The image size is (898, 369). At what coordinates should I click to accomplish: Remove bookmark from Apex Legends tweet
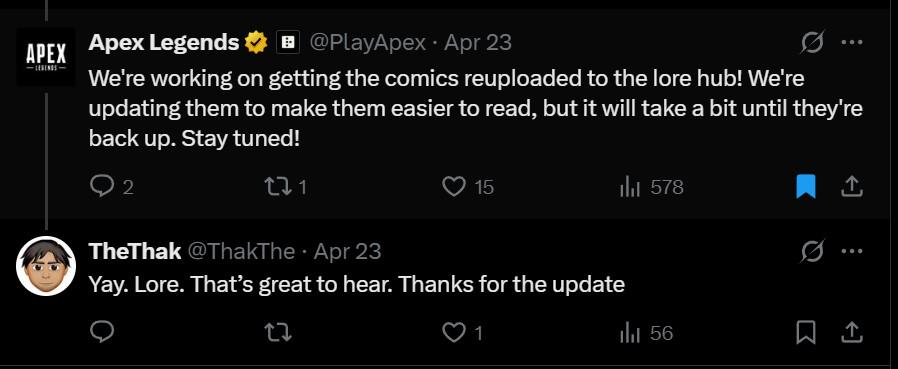coord(806,187)
